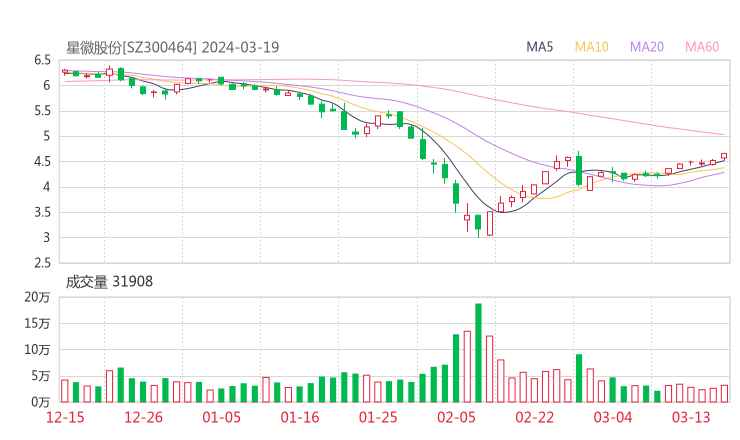Click the tallest green volume bar
Screen dimensions: 740x440
[x=478, y=353]
